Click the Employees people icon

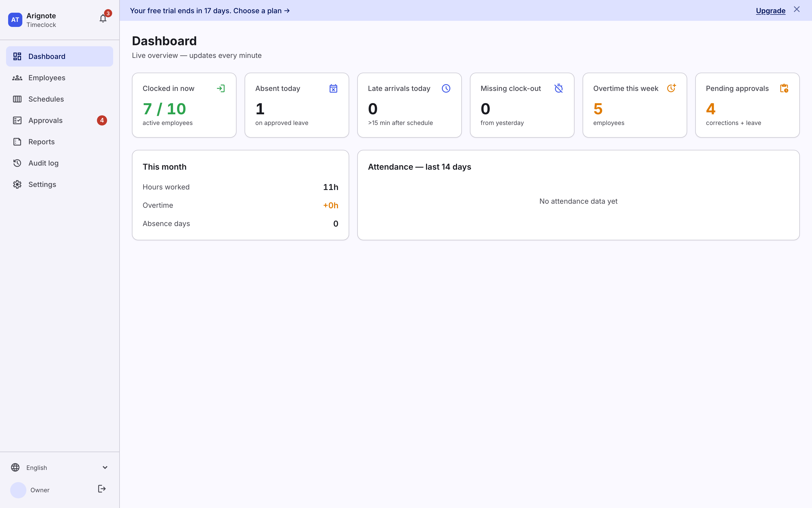coord(17,78)
